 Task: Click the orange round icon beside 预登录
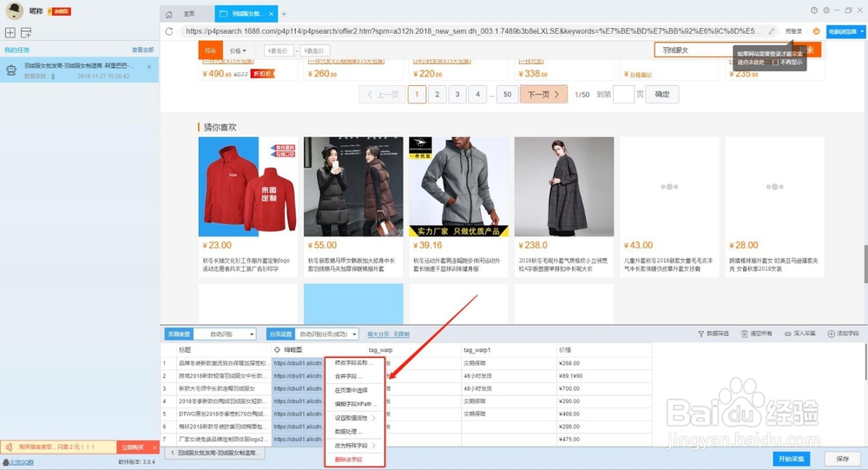[816, 31]
